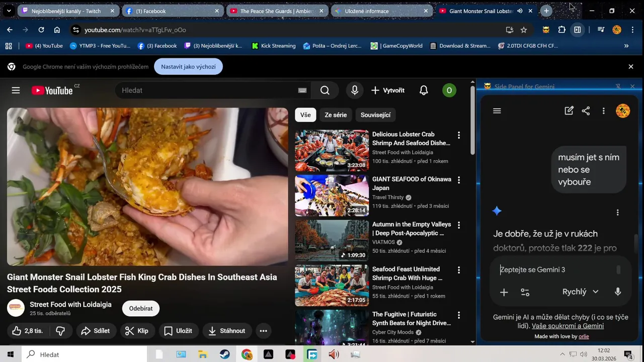Viewport: 644px width, 362px height.
Task: Select the Ze série filter chip
Action: (x=336, y=115)
